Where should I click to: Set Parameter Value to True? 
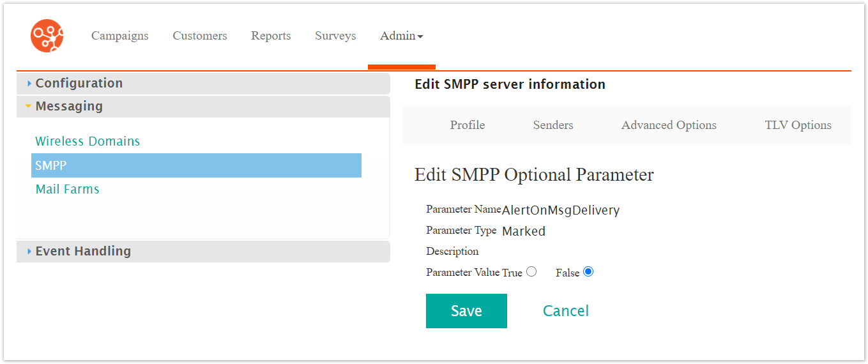[x=531, y=272]
